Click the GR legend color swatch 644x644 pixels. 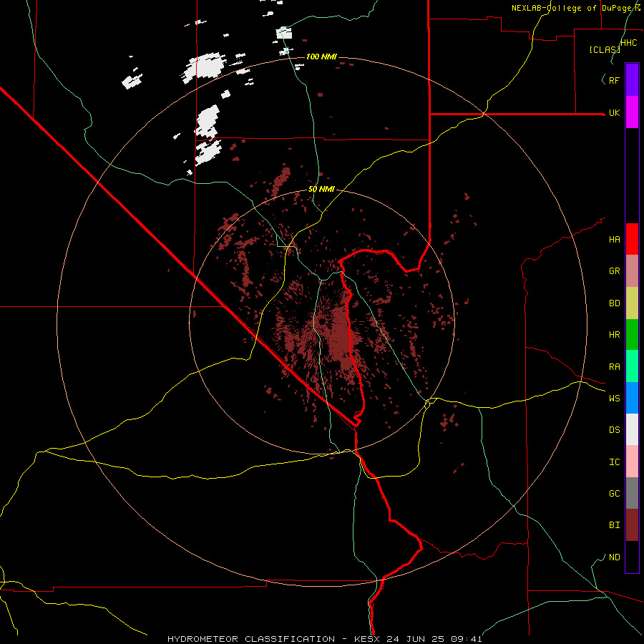632,271
